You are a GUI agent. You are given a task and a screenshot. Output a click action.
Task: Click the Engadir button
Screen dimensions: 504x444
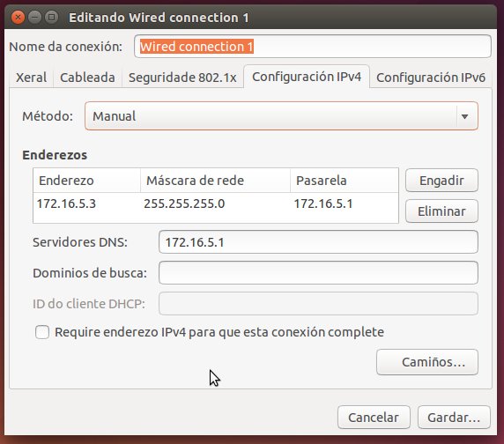(x=441, y=181)
